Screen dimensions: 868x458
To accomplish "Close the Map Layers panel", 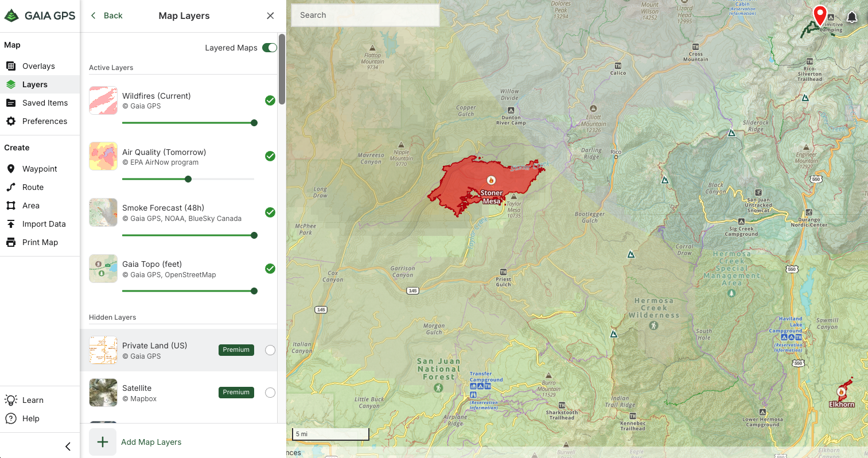I will pos(270,15).
